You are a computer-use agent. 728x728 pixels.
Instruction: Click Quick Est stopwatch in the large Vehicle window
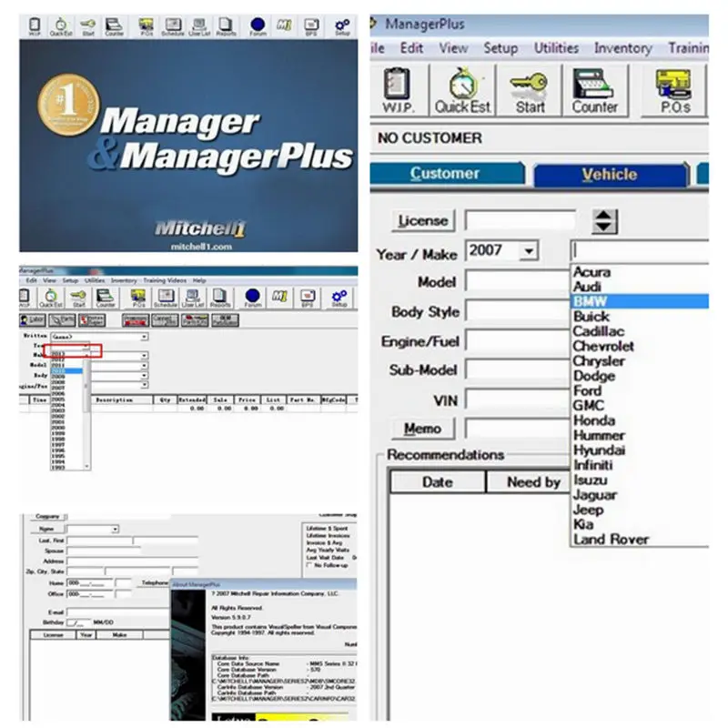tap(462, 91)
